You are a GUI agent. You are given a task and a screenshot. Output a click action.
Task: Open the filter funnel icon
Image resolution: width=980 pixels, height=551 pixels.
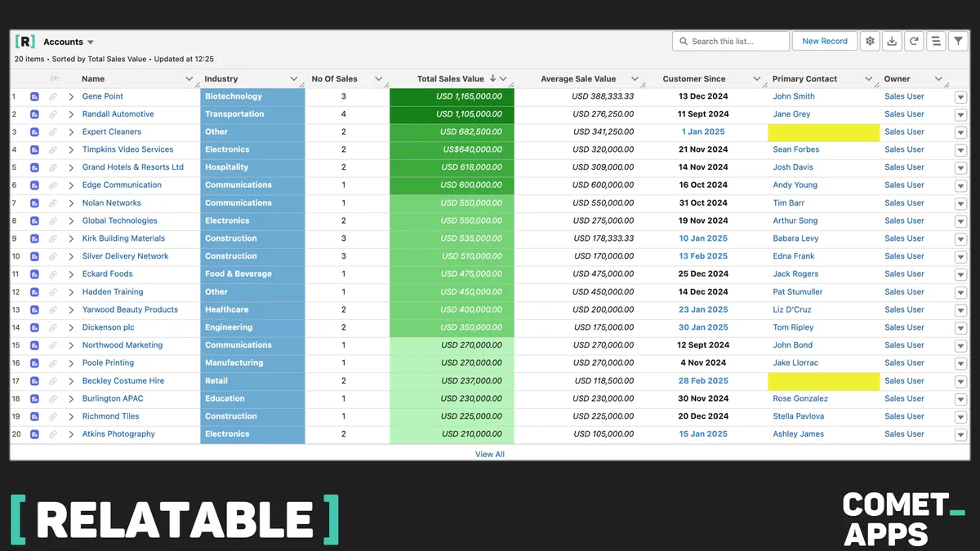959,41
